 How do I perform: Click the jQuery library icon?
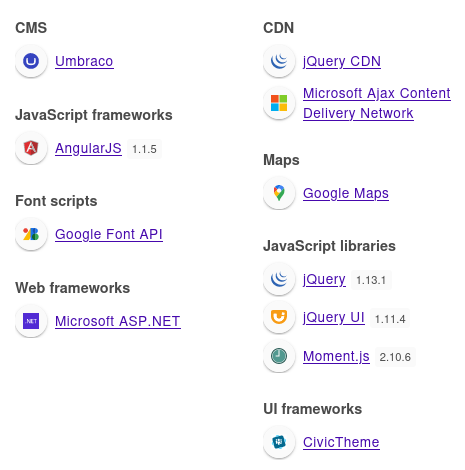[x=279, y=279]
